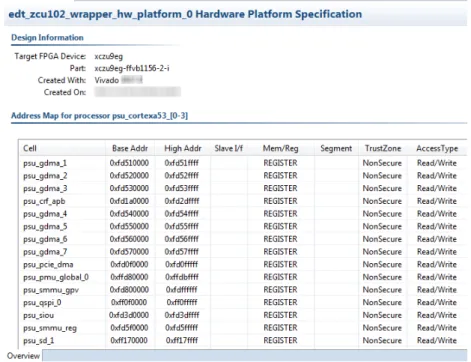Click the High Addr column header
The image size is (471, 362).
(183, 148)
